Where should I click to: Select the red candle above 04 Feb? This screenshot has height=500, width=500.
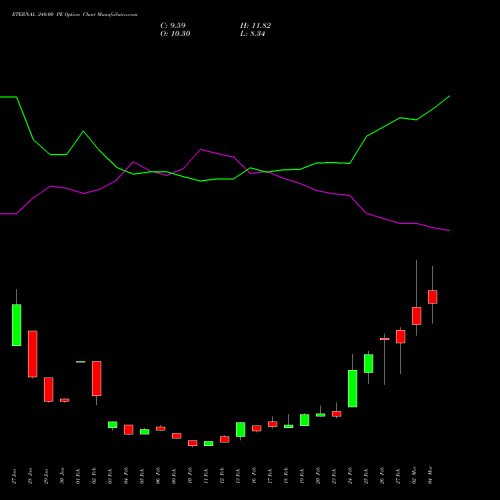[x=129, y=429]
